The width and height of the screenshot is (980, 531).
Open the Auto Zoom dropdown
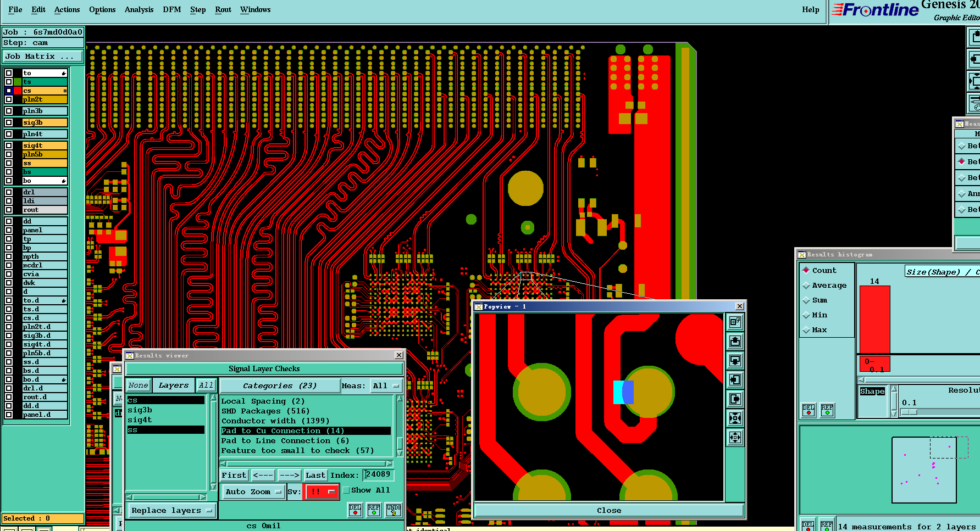click(x=253, y=491)
